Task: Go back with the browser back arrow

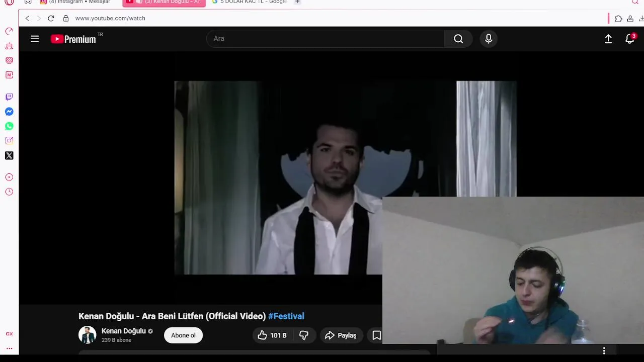Action: click(28, 18)
